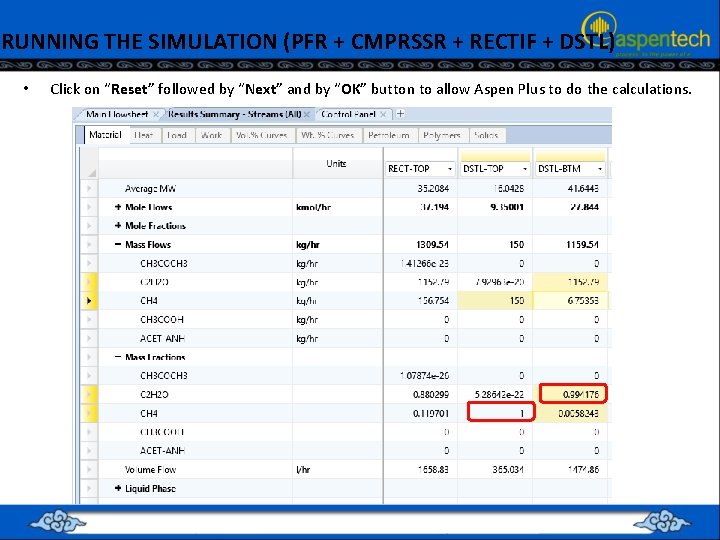Open the DSTL-BTM stream dropdown
Viewport: 720px width, 540px height.
(600, 169)
